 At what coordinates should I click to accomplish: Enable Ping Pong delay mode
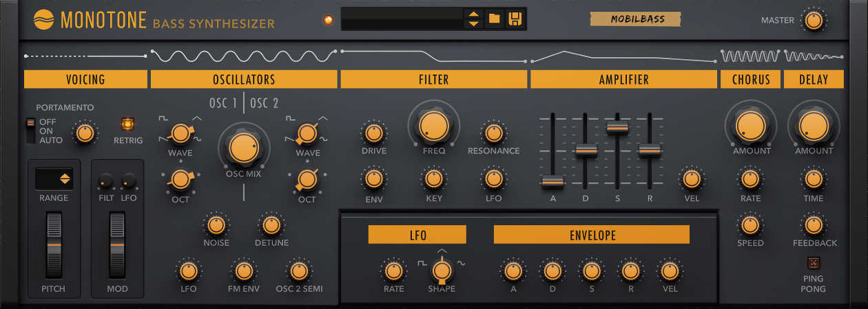point(813,262)
